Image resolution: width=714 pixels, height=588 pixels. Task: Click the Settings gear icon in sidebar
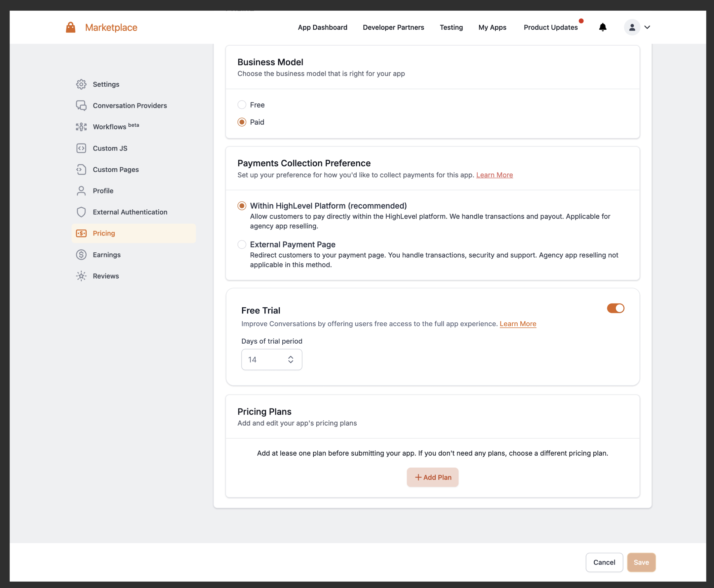point(81,84)
